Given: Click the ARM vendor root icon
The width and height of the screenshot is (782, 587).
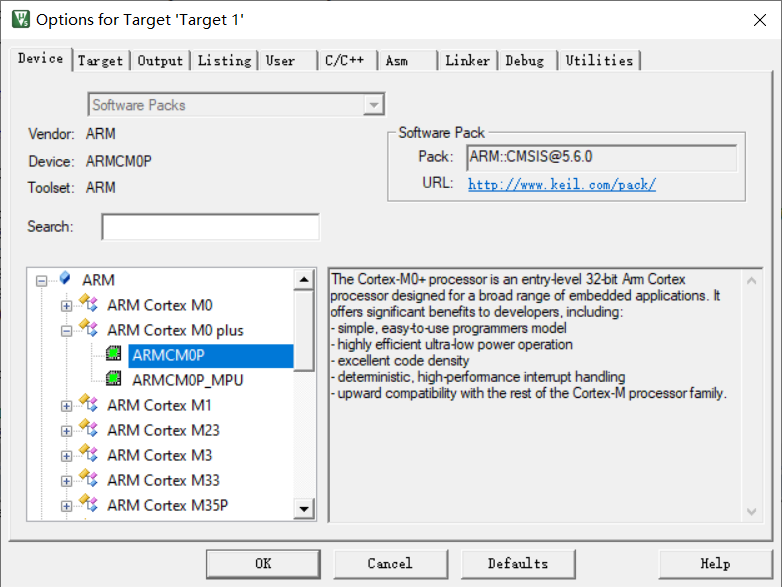Looking at the screenshot, I should 65,278.
